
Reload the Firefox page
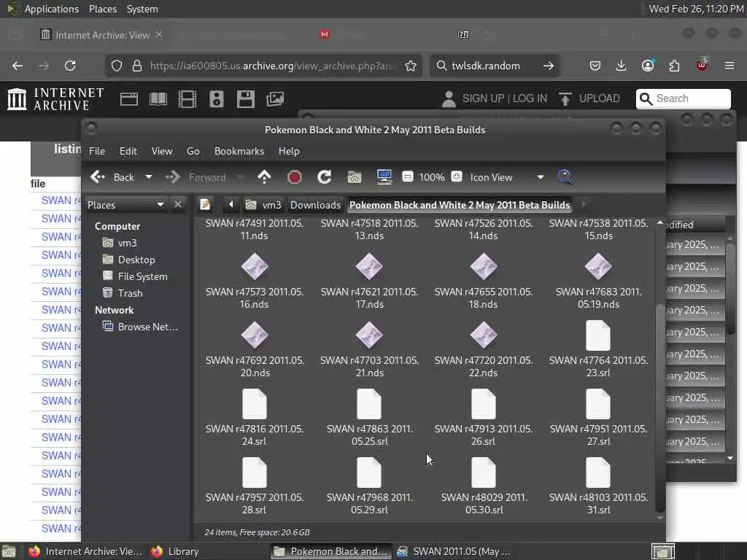(70, 66)
